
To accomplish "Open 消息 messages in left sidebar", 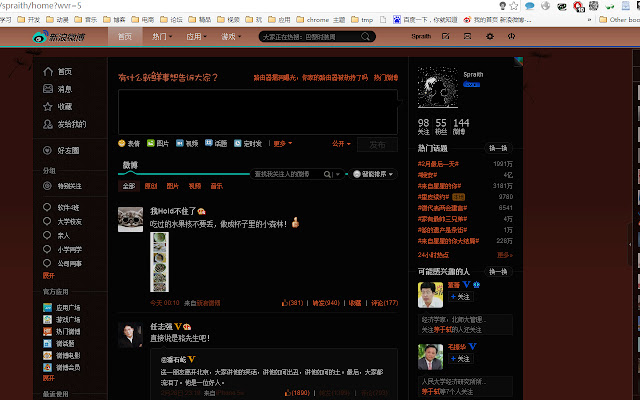I will [58, 89].
